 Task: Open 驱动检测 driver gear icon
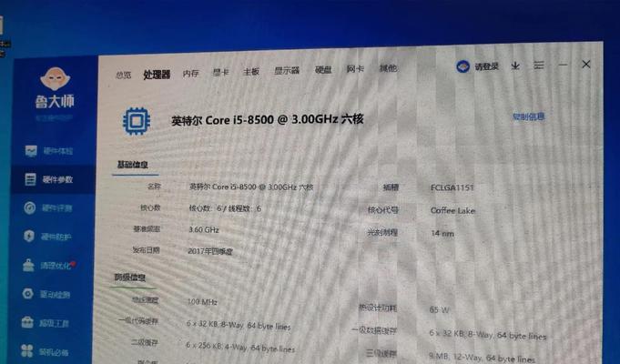[x=27, y=294]
